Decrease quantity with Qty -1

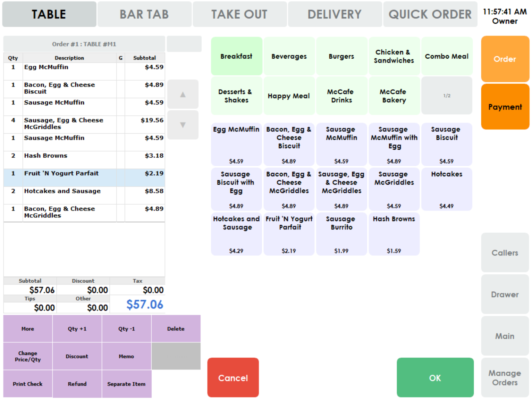pos(126,329)
